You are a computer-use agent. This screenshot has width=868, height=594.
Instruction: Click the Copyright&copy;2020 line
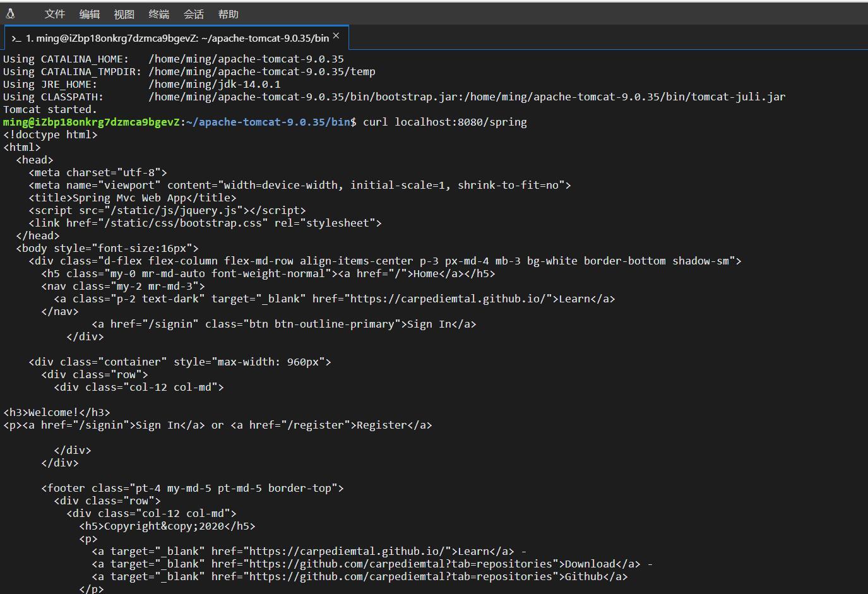coord(167,526)
